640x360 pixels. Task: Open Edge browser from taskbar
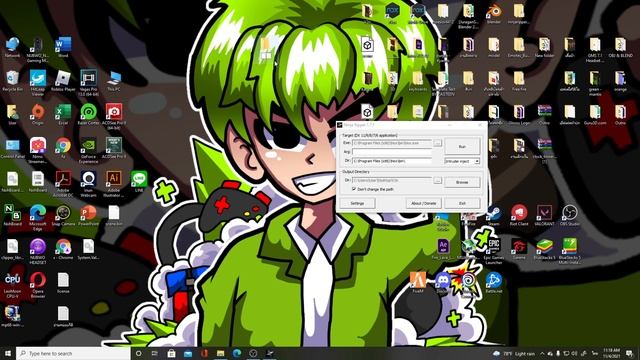(x=237, y=353)
